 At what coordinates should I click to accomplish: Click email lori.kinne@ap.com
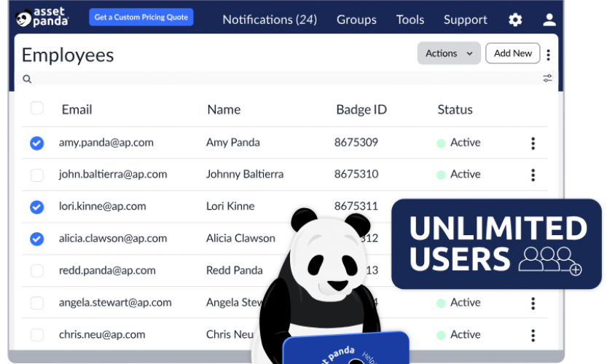pos(102,206)
